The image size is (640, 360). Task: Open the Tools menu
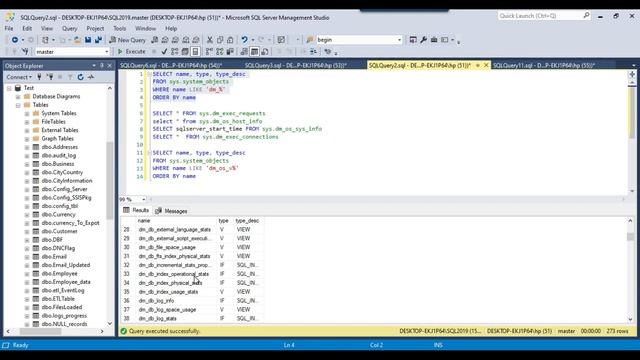click(x=120, y=29)
